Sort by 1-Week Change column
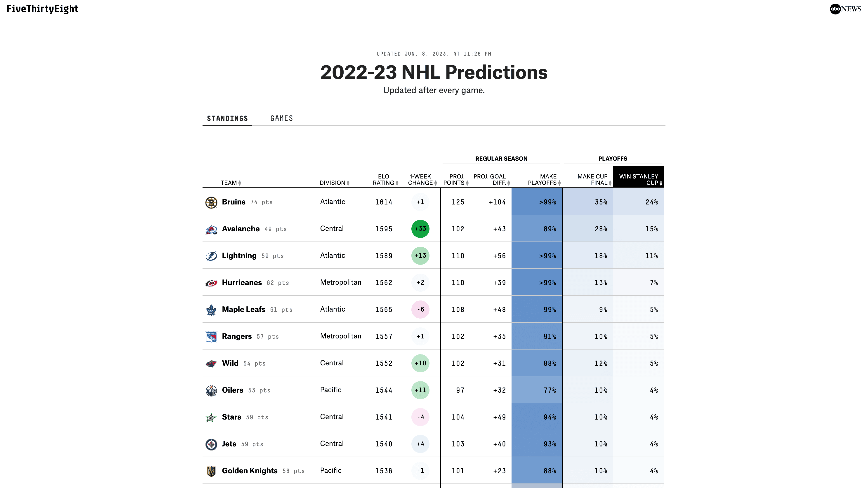The width and height of the screenshot is (868, 488). coord(422,180)
